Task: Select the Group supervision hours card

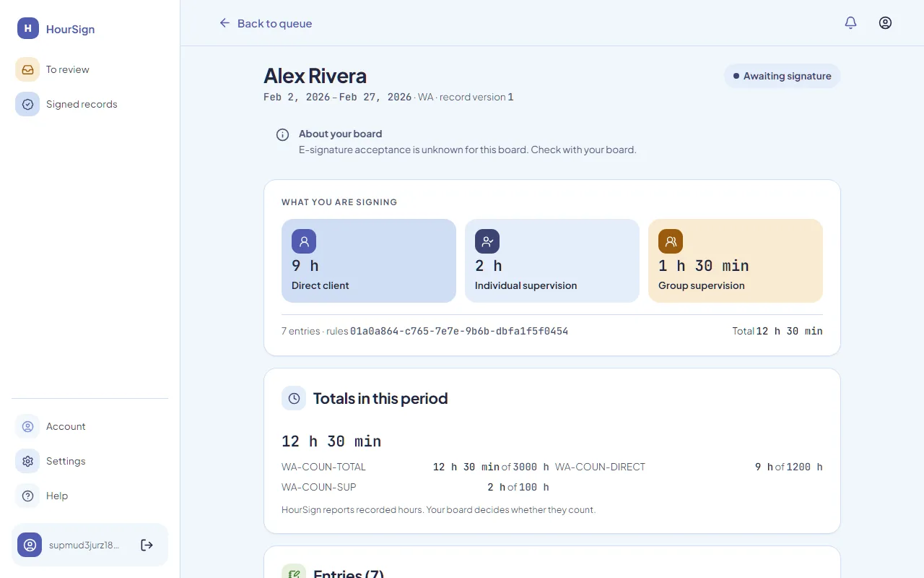Action: (736, 261)
